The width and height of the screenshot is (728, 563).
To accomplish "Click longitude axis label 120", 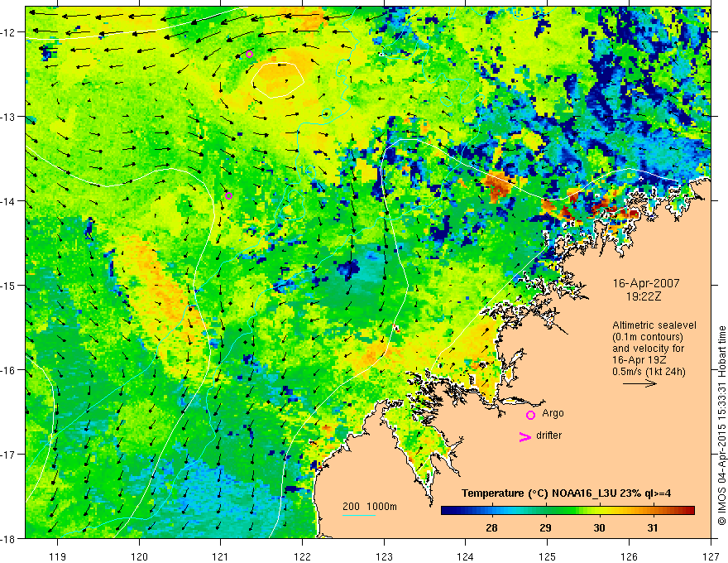I will pyautogui.click(x=139, y=556).
